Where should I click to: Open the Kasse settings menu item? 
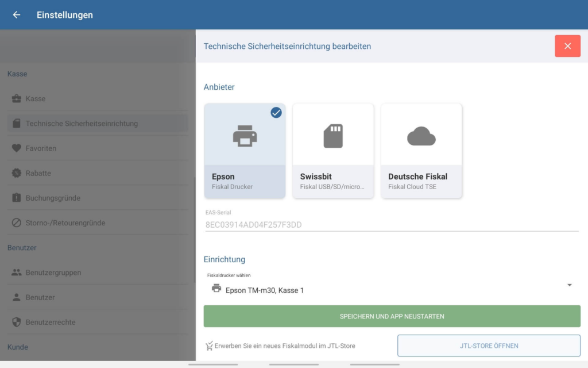pyautogui.click(x=36, y=99)
